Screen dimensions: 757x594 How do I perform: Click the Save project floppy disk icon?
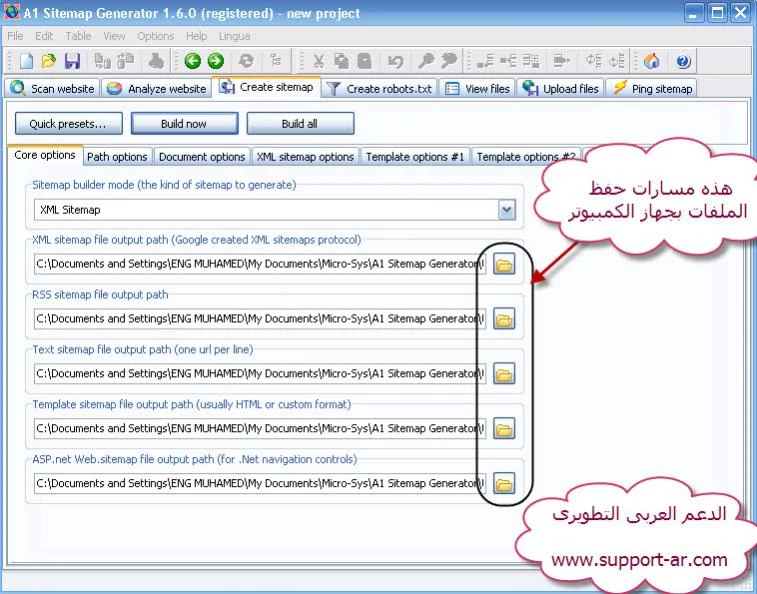pyautogui.click(x=72, y=61)
